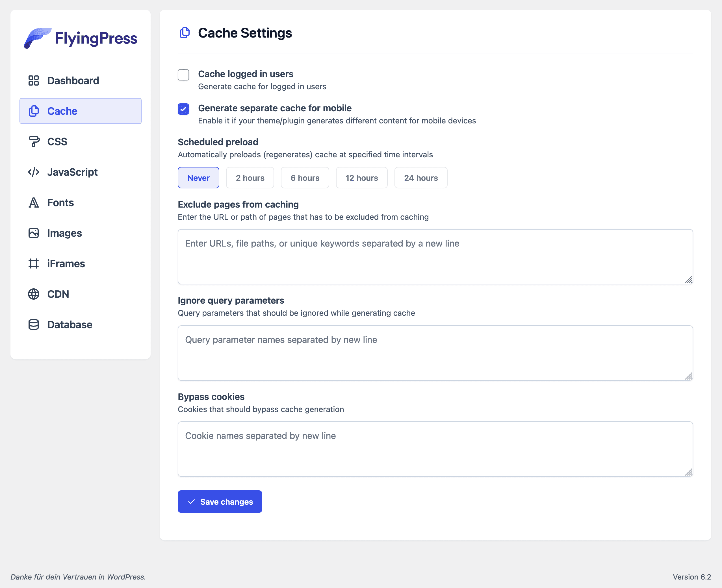This screenshot has width=722, height=588.
Task: Click Danke für dein Vertrauen footer text
Action: (x=78, y=577)
